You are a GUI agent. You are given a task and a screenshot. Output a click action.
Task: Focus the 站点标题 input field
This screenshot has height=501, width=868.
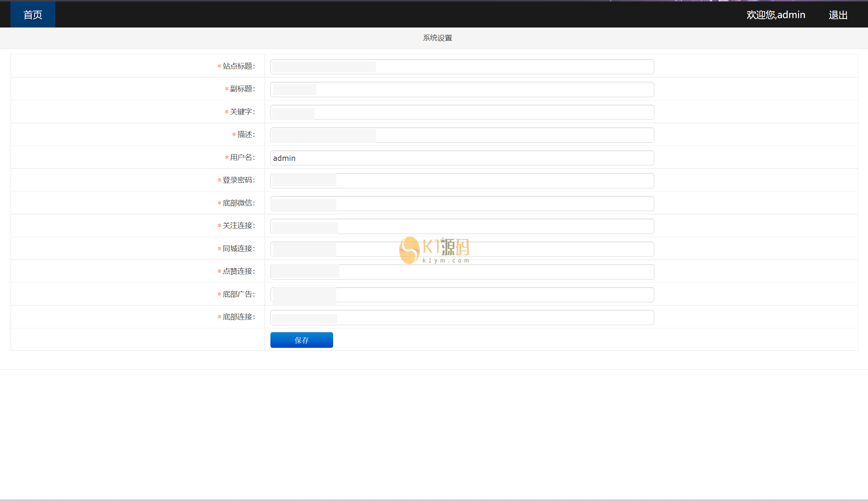point(462,67)
